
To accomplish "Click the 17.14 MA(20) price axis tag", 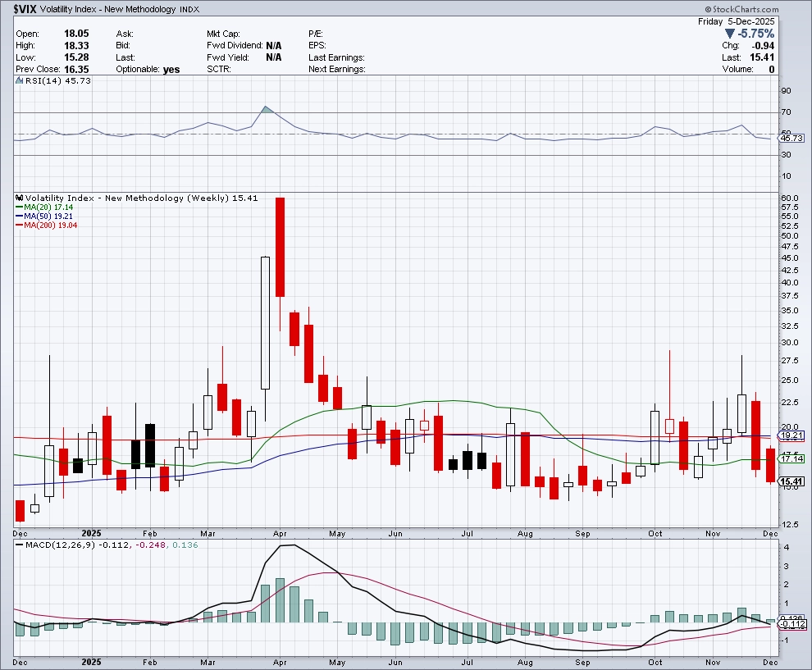I will [x=791, y=458].
